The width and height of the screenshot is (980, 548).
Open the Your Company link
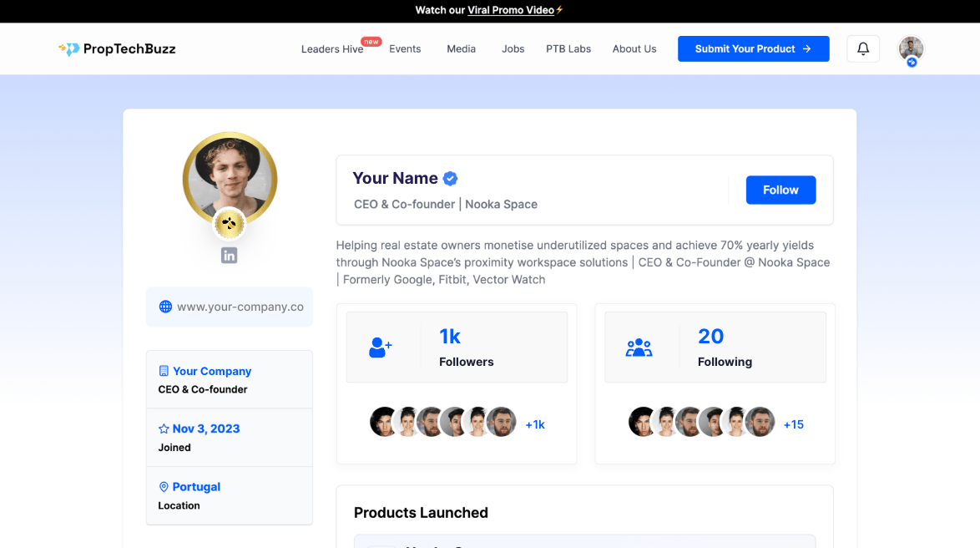pyautogui.click(x=212, y=371)
